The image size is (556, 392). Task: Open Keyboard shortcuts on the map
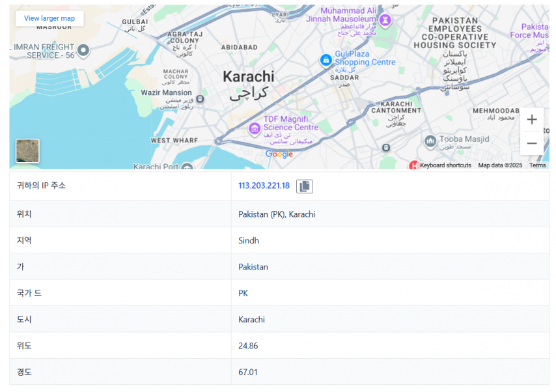coord(445,165)
